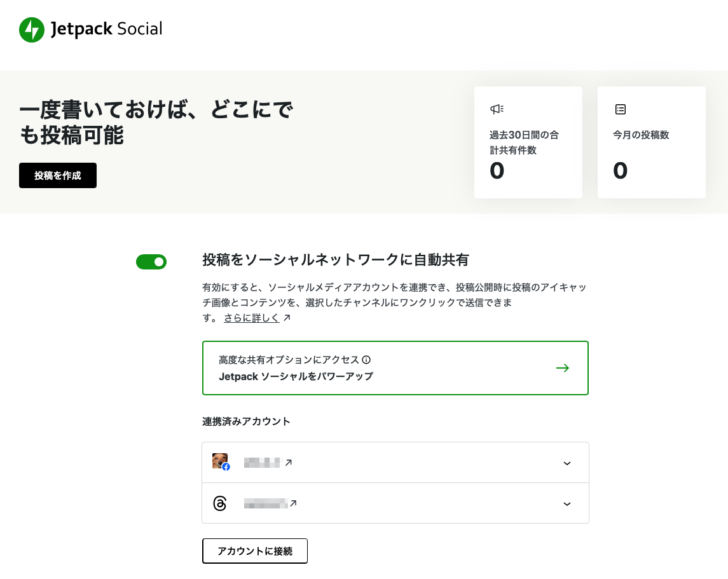728x579 pixels.
Task: Open the さらに詳しく link
Action: (252, 318)
